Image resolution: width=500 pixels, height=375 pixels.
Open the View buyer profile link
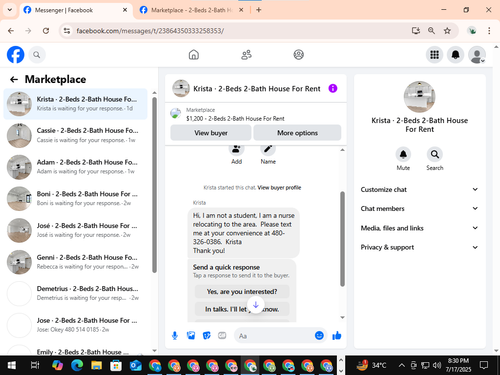coord(279,187)
